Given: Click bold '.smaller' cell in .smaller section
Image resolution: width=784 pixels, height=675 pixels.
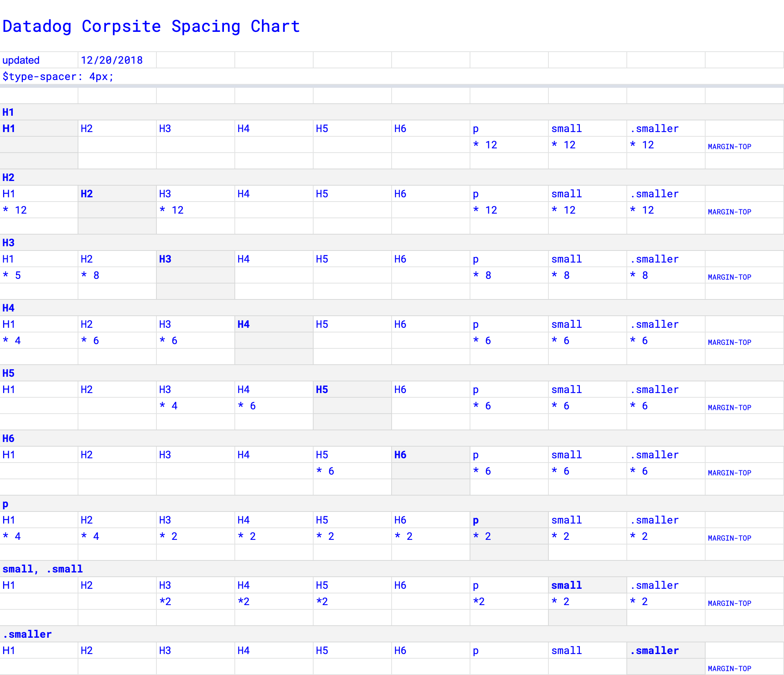Looking at the screenshot, I should click(x=666, y=651).
